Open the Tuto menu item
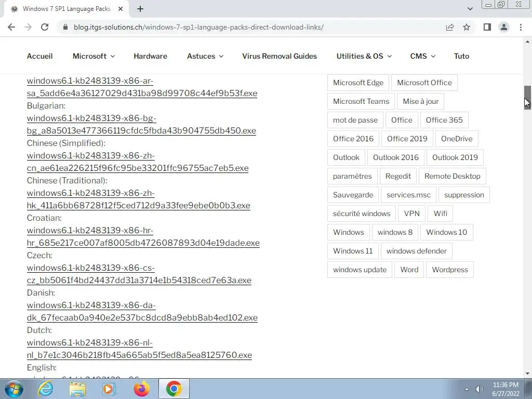The height and width of the screenshot is (399, 532). pos(461,56)
